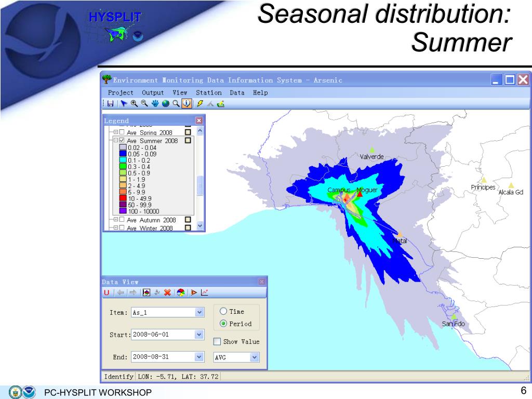
Task: Open the Data menu
Action: (x=237, y=92)
